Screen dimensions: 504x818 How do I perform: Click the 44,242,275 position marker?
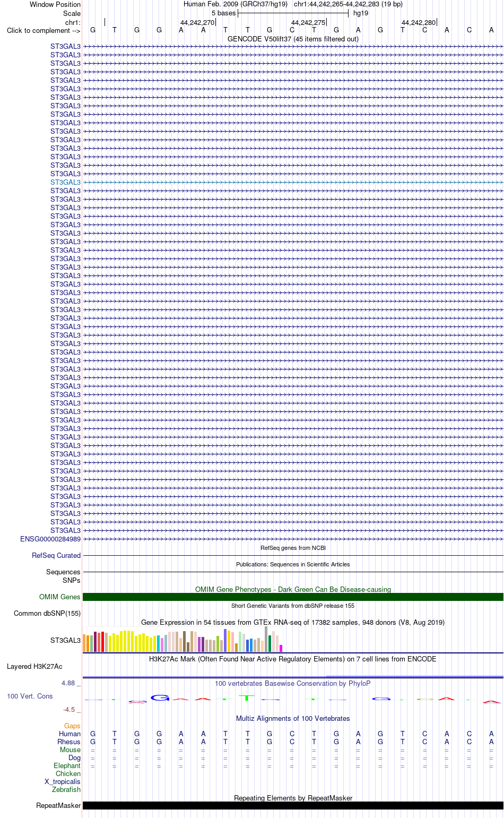pyautogui.click(x=308, y=22)
